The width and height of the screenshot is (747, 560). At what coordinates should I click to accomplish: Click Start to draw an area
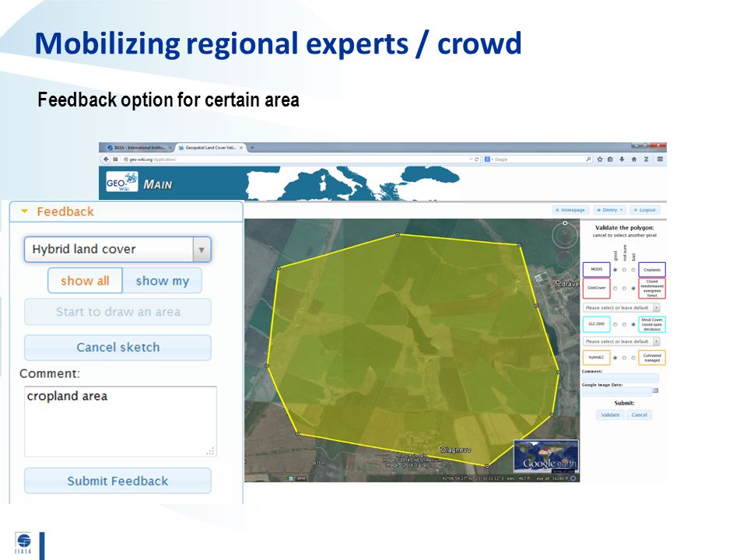tap(117, 312)
